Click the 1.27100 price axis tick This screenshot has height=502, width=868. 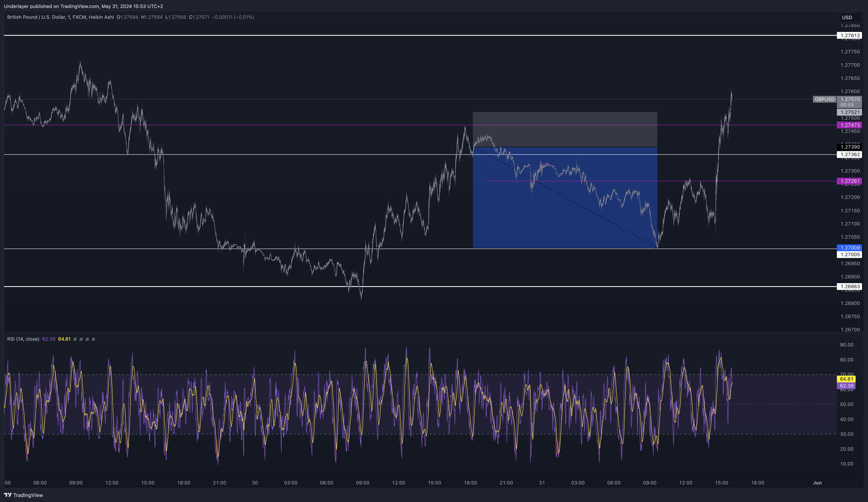pos(850,224)
